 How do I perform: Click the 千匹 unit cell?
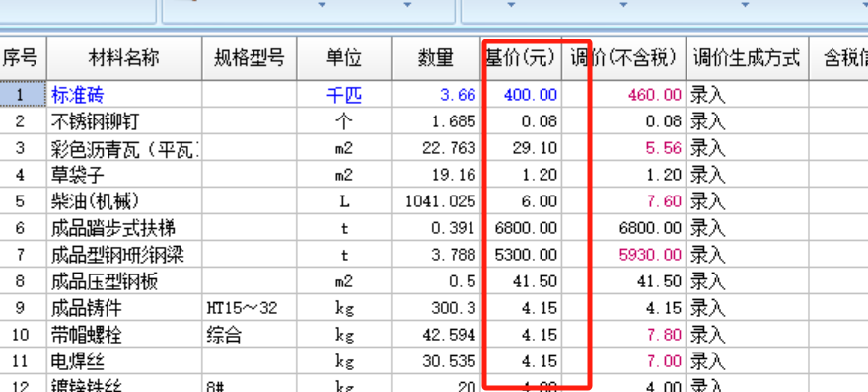point(344,94)
